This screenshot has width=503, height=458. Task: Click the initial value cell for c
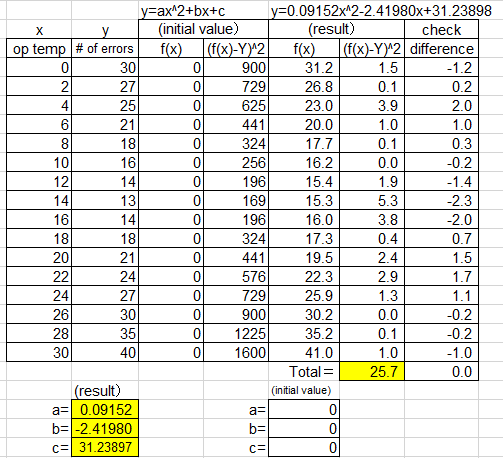(x=304, y=447)
